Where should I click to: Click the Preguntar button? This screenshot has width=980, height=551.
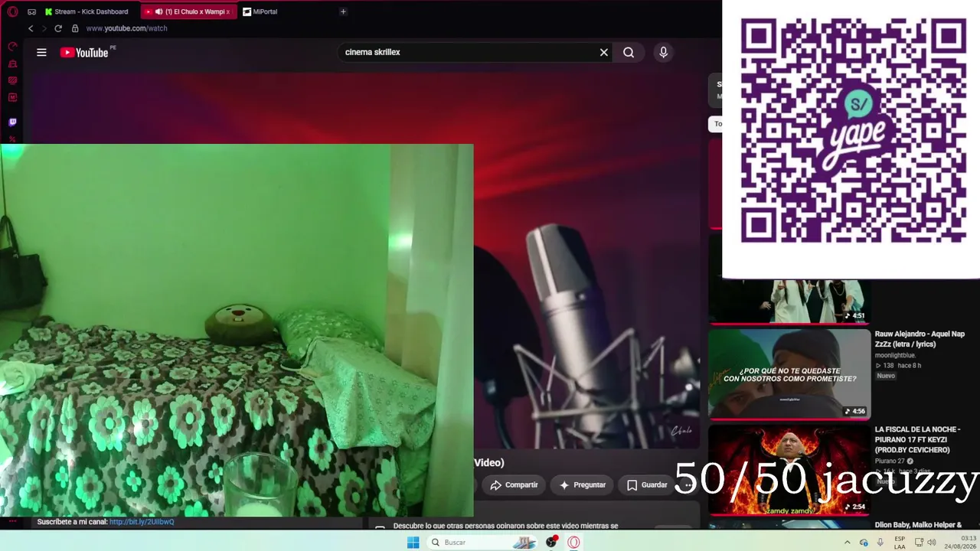tap(583, 484)
